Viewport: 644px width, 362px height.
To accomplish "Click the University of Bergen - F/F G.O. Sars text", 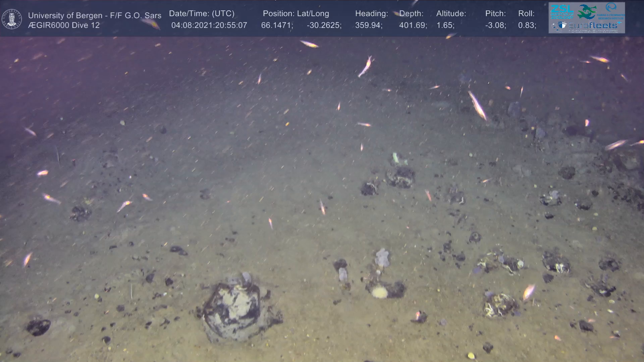I will (x=95, y=15).
